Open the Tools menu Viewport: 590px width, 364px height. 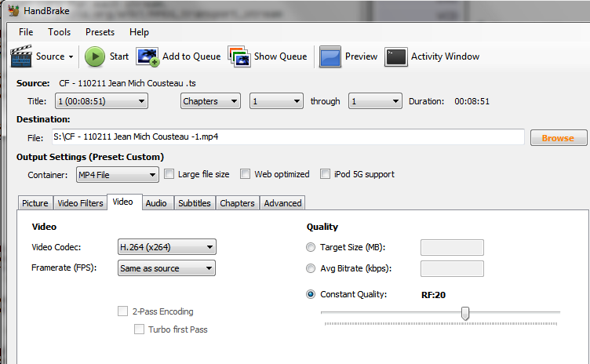click(59, 32)
